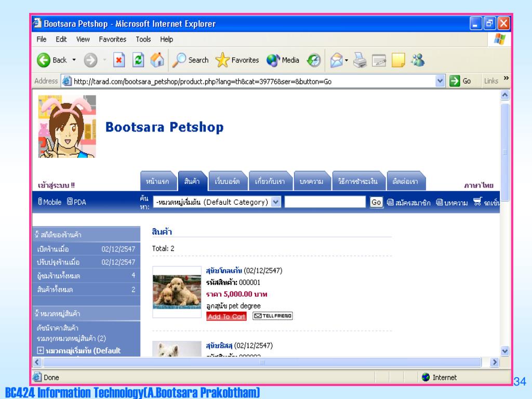Open the Media toolbar button
Screen dimensions: 532x399
(x=283, y=60)
